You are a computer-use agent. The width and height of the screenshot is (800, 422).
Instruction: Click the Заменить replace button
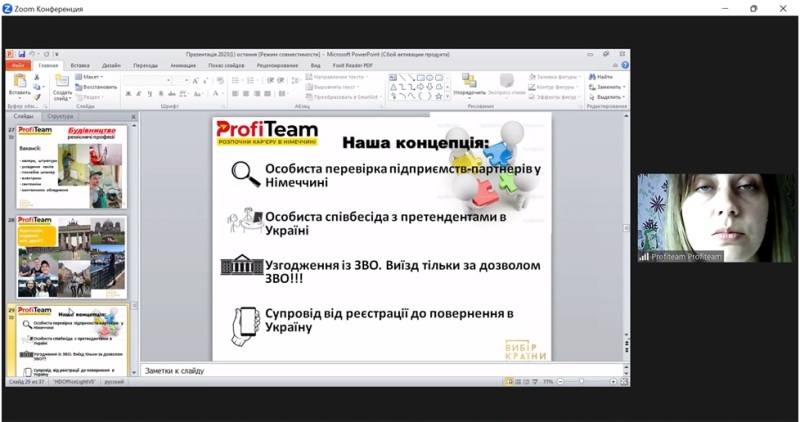pos(607,87)
